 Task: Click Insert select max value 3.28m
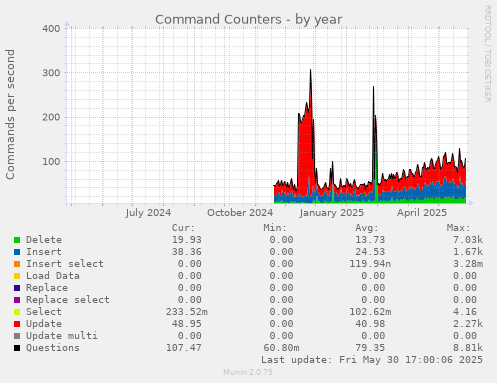point(468,264)
